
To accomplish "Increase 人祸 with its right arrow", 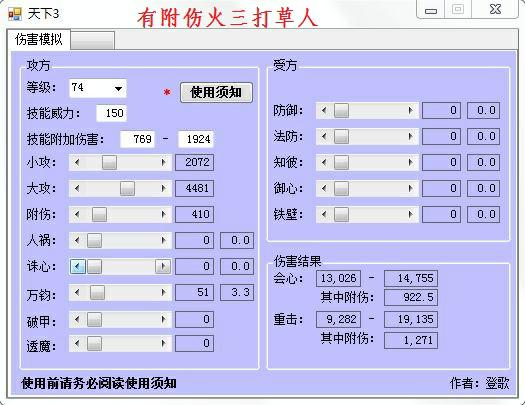I will (x=163, y=240).
